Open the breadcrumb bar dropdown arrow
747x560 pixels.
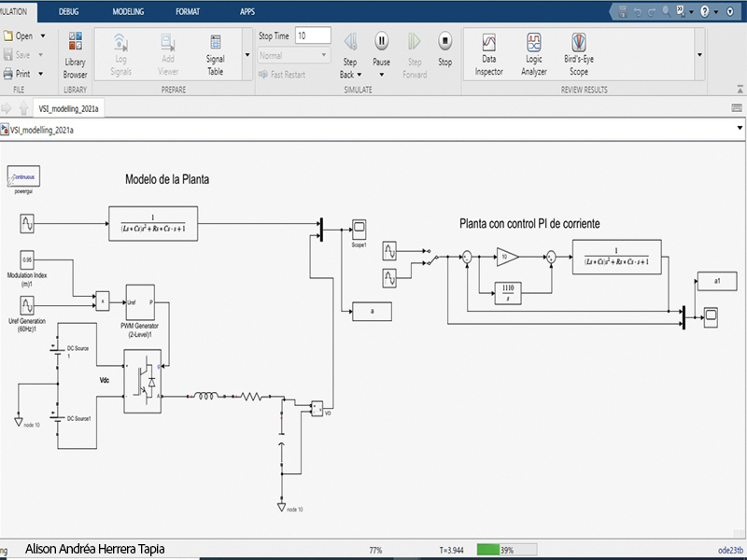click(740, 128)
